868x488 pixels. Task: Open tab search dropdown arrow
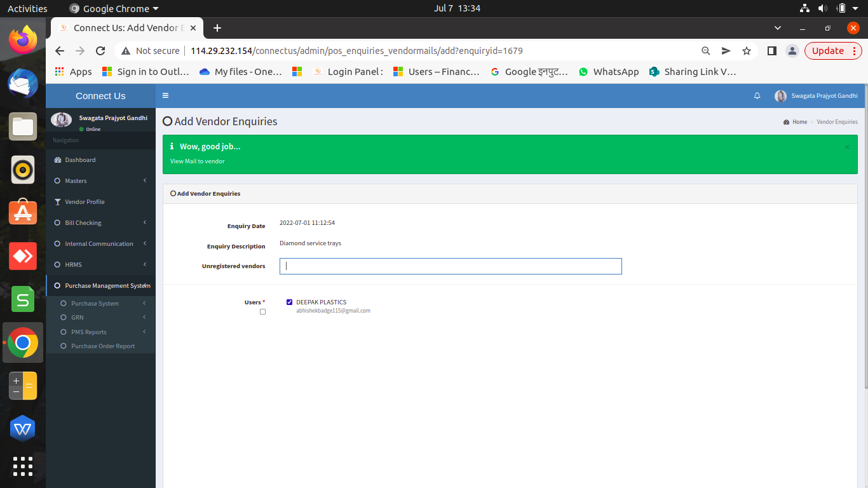tap(778, 28)
